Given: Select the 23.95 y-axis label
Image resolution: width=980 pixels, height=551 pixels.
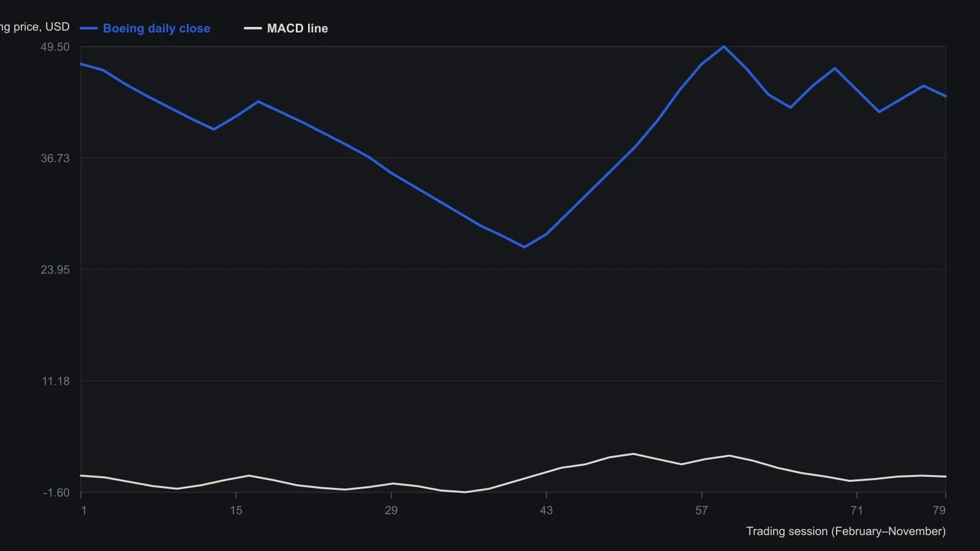Looking at the screenshot, I should (x=55, y=270).
